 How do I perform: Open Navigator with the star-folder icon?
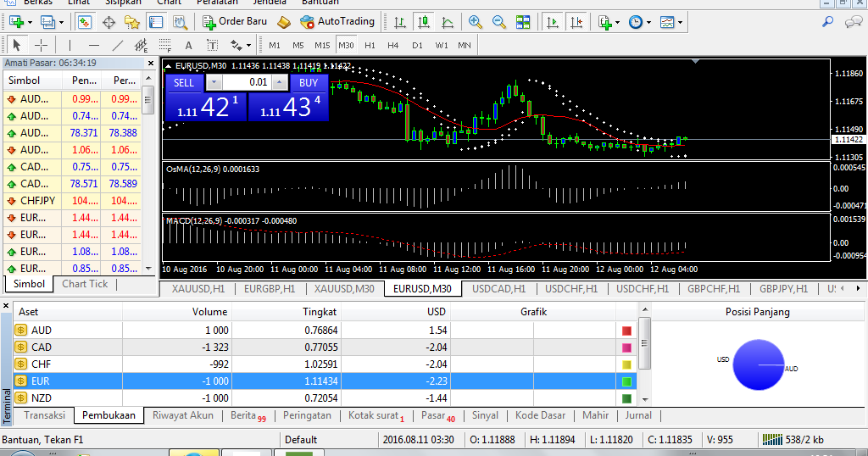(132, 22)
